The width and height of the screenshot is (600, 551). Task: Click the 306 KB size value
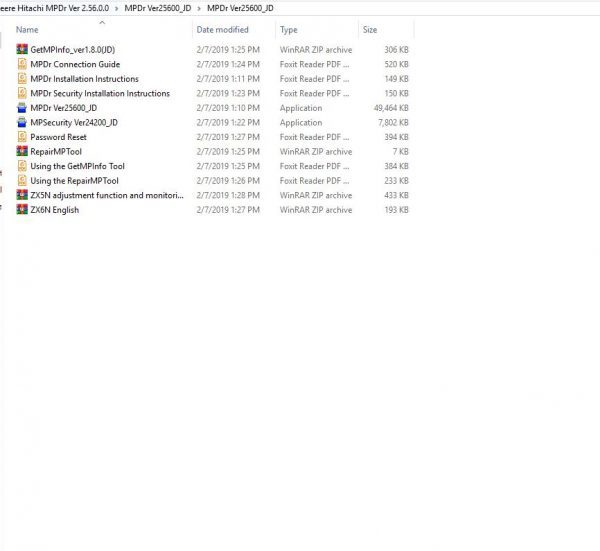click(x=396, y=50)
